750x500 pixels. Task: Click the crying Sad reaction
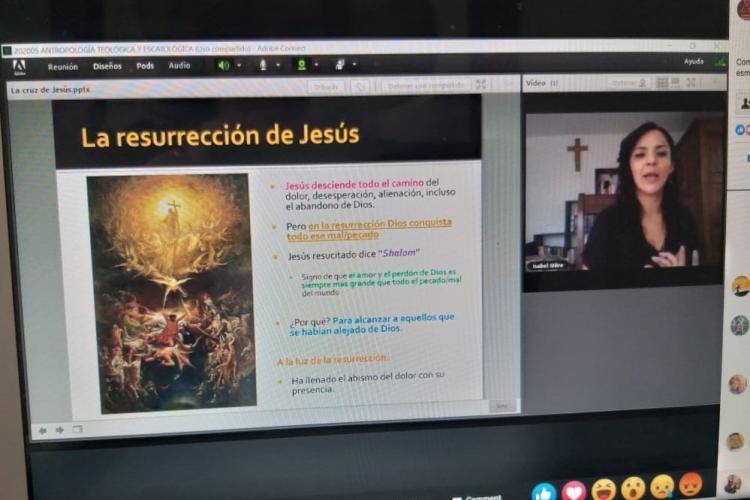pos(662,486)
